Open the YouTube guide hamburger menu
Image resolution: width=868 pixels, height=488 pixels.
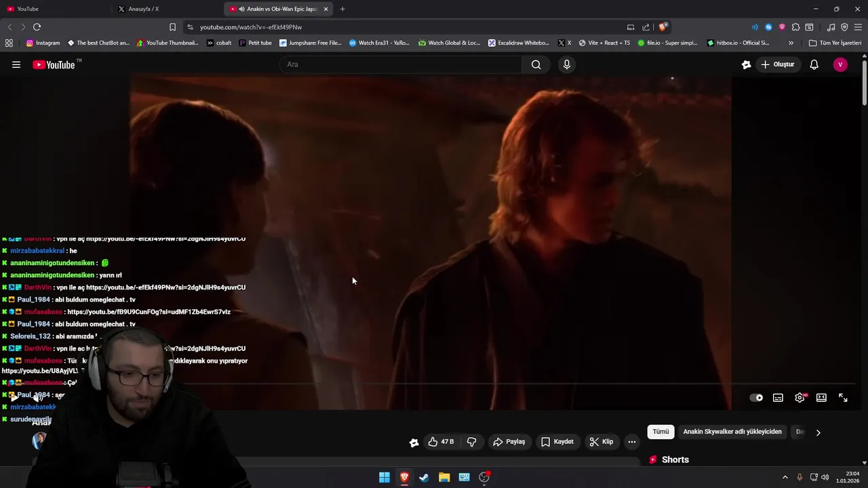point(16,64)
